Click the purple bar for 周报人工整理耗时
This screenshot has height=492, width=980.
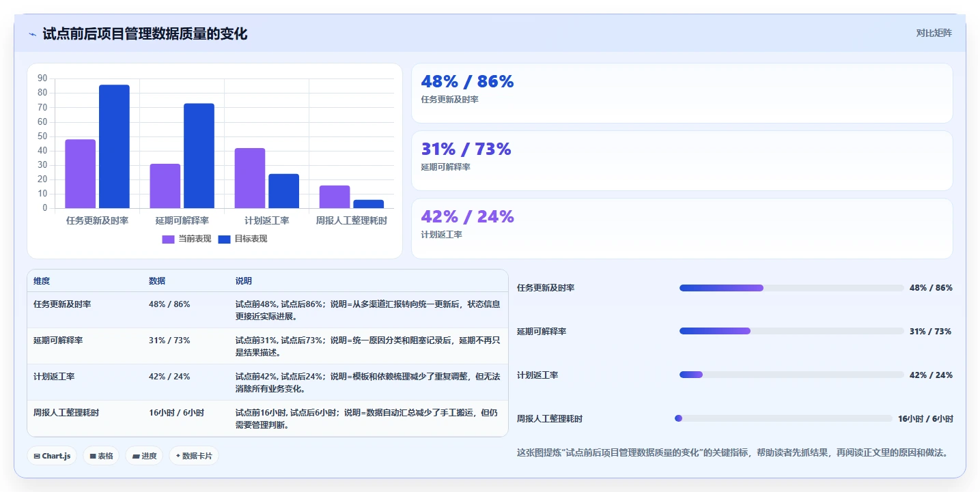tap(335, 197)
